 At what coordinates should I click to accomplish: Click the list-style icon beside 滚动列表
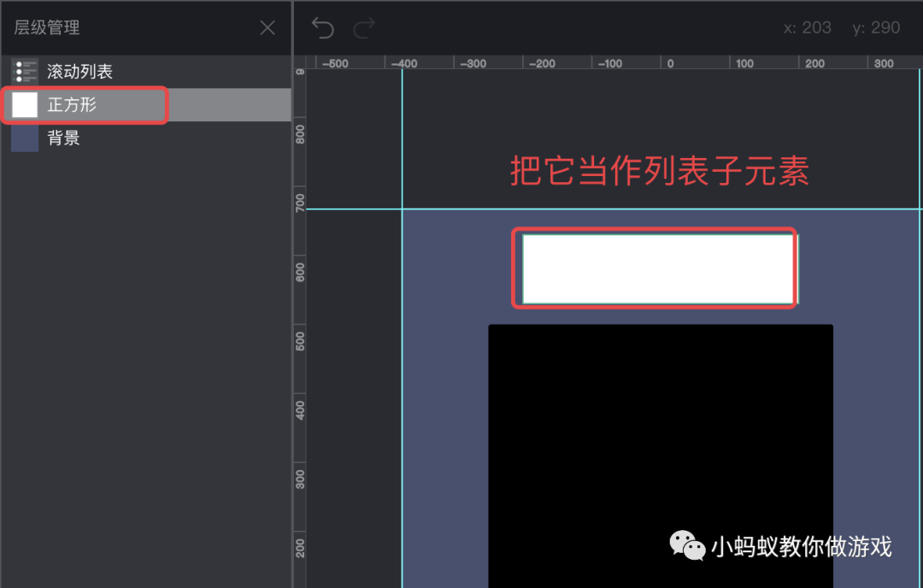tap(25, 72)
